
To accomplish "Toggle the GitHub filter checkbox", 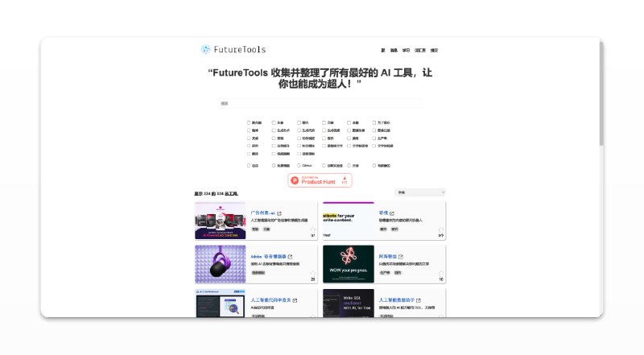I will 299,166.
